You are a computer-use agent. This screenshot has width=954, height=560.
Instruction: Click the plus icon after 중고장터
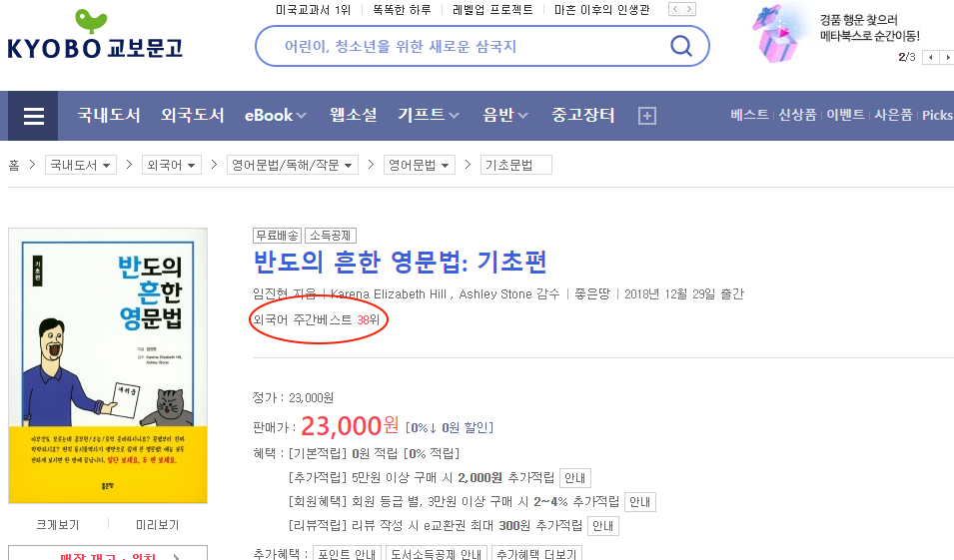tap(646, 116)
